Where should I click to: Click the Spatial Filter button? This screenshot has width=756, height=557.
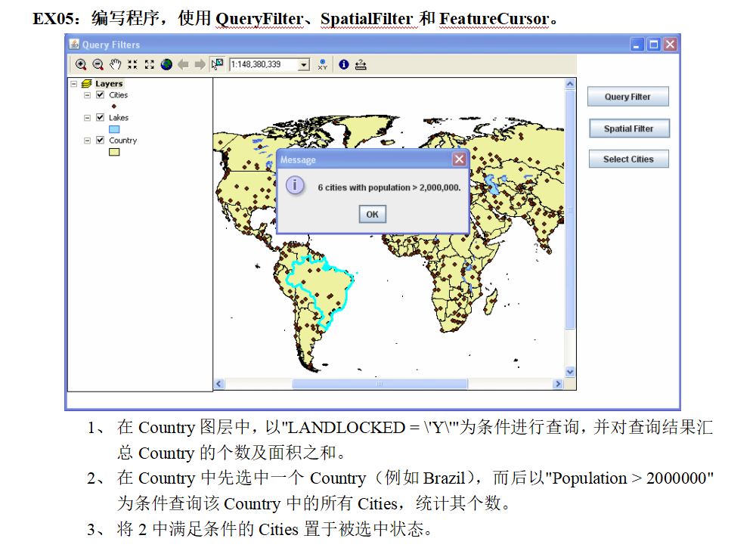pyautogui.click(x=629, y=128)
